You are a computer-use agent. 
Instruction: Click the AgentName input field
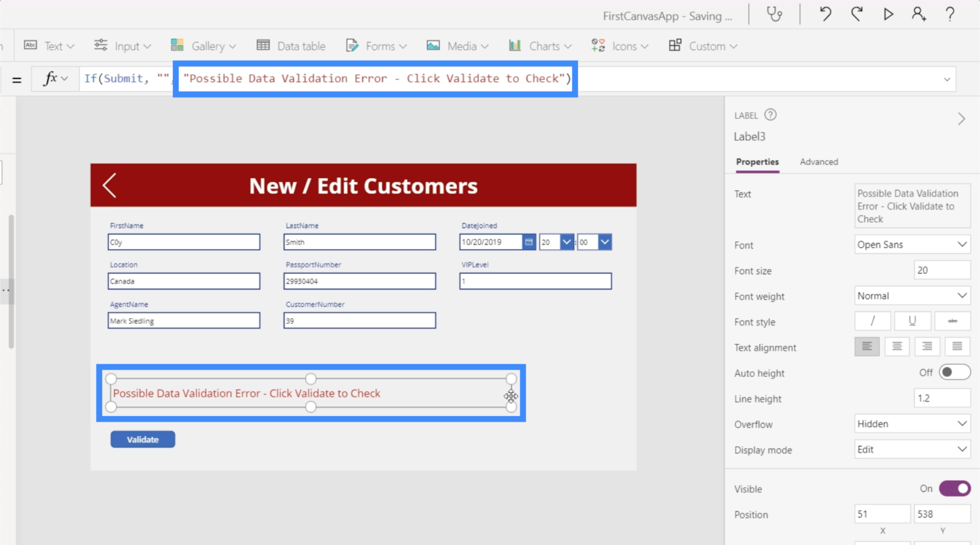coord(184,320)
